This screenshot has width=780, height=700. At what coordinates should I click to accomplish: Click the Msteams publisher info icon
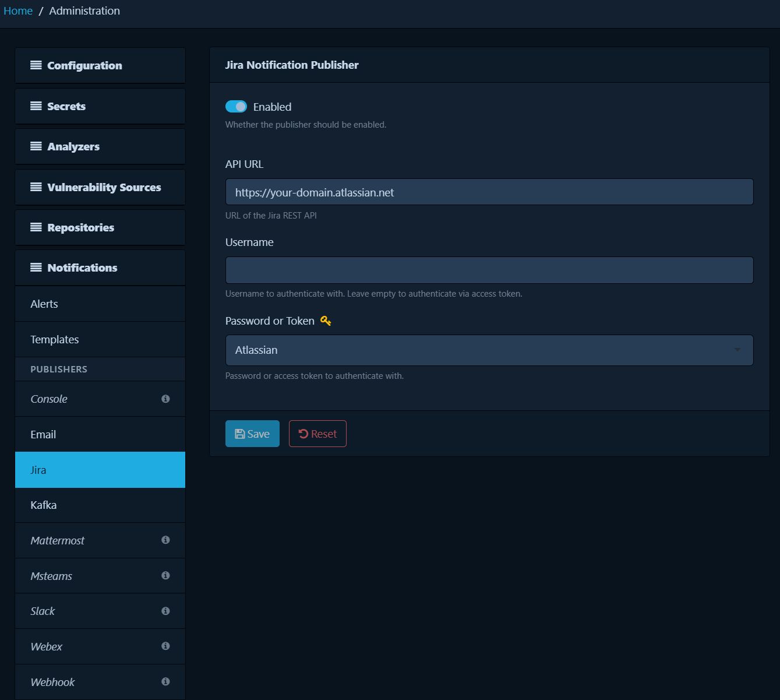coord(165,576)
